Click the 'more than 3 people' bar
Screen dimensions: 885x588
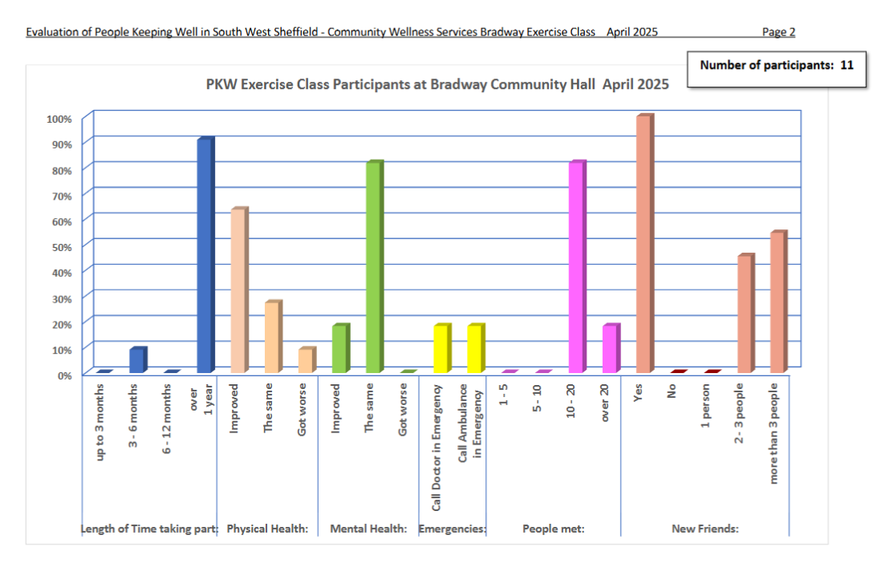click(x=778, y=302)
